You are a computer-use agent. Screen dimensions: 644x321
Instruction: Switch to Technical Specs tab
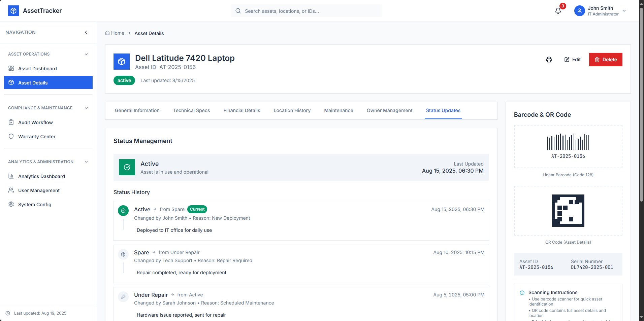click(x=191, y=110)
